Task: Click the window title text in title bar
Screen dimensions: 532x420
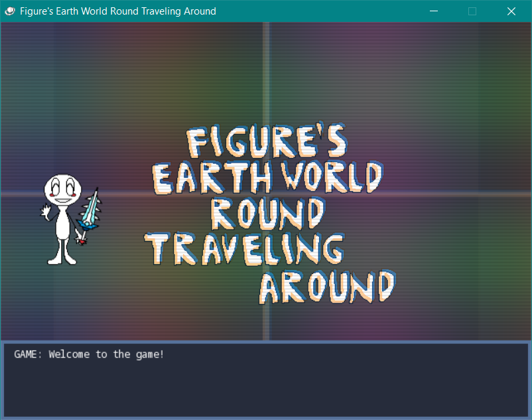Action: click(117, 11)
